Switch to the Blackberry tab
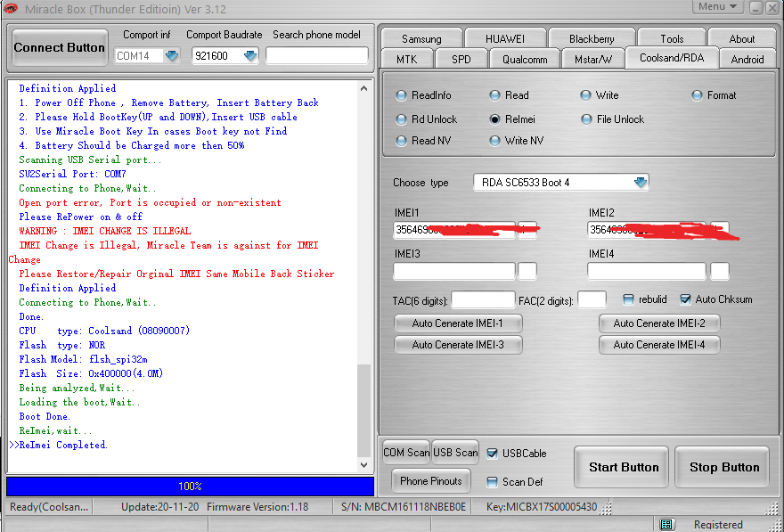 point(592,38)
